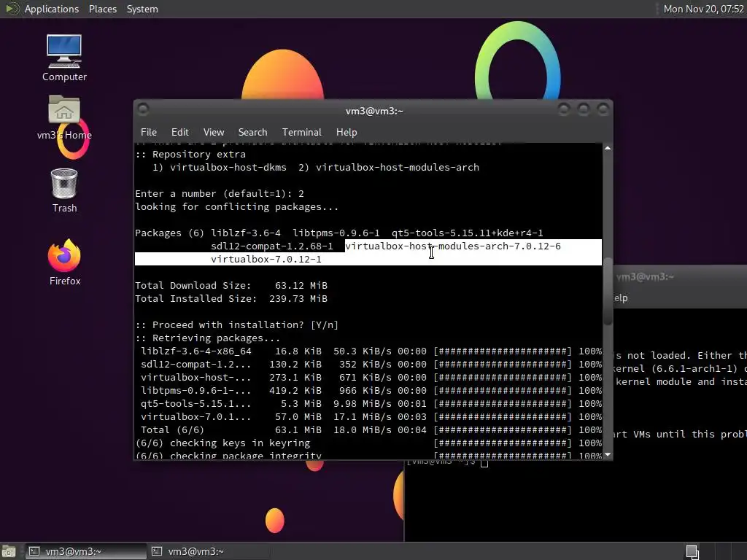Open the Computer desktop icon
Image resolution: width=747 pixels, height=560 pixels.
(x=64, y=58)
